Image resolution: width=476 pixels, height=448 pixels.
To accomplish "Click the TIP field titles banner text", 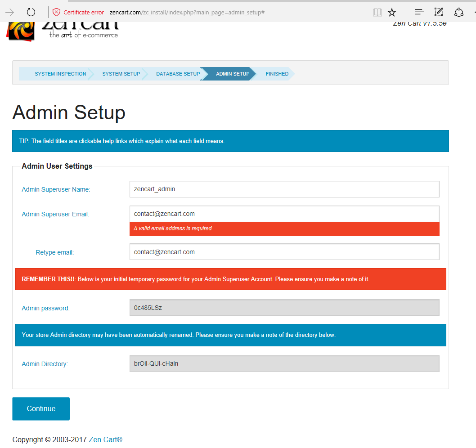I will (122, 141).
